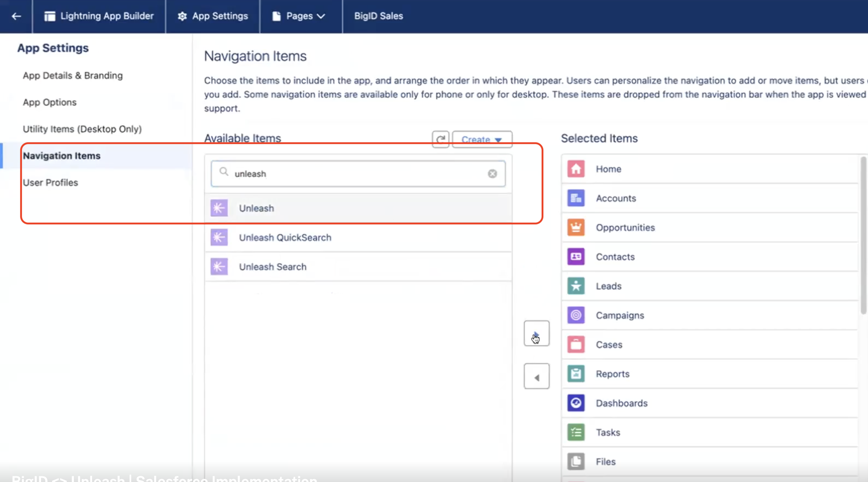
Task: Select the BigID Sales tab
Action: point(378,16)
